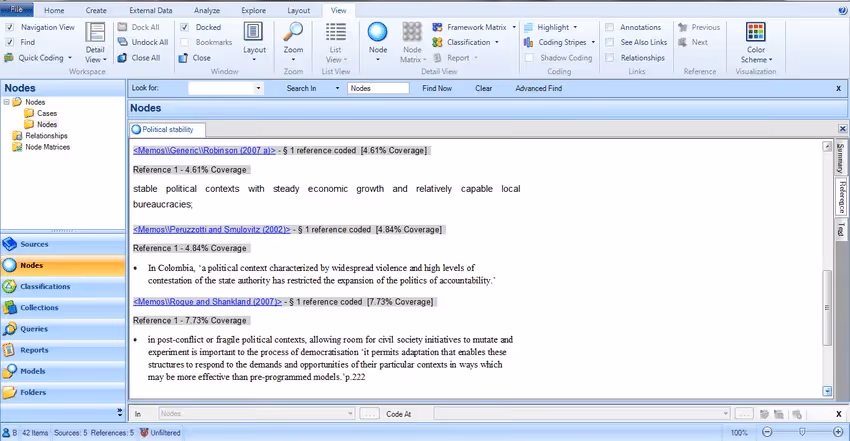Click the Undock All icon
This screenshot has width=850, height=441.
(123, 42)
